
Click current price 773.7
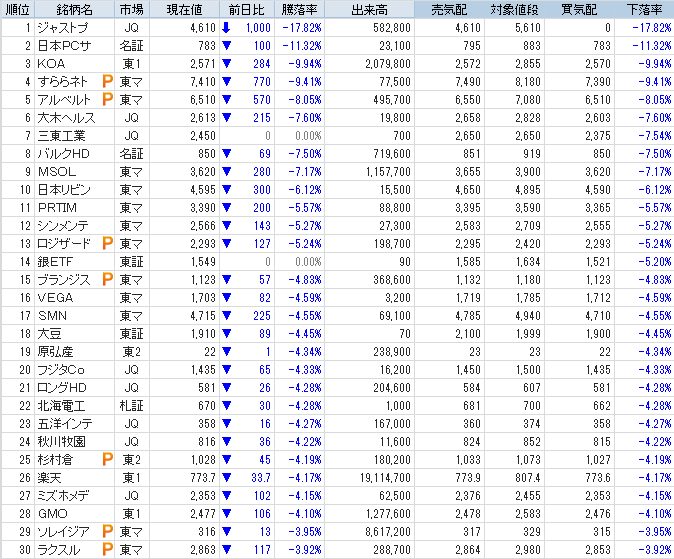[203, 478]
